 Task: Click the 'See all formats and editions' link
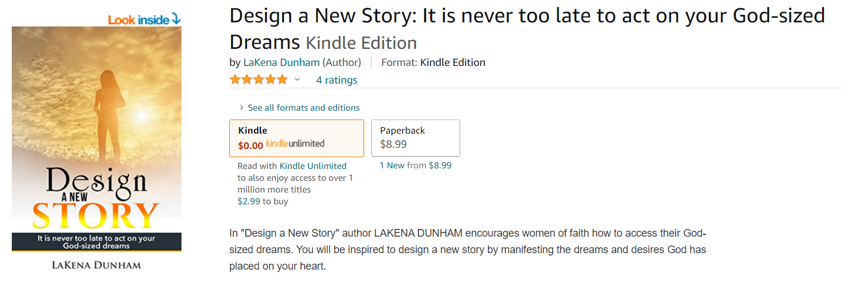pos(303,108)
